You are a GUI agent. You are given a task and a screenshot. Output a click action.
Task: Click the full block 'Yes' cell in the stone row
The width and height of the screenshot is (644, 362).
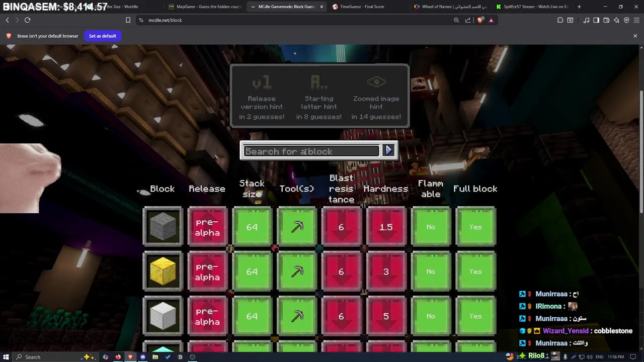[x=475, y=227]
